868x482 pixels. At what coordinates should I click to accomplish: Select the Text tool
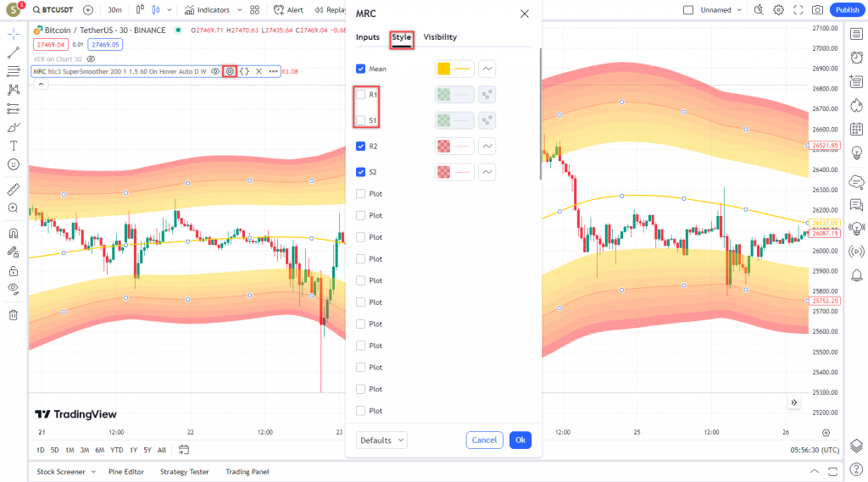click(x=14, y=146)
